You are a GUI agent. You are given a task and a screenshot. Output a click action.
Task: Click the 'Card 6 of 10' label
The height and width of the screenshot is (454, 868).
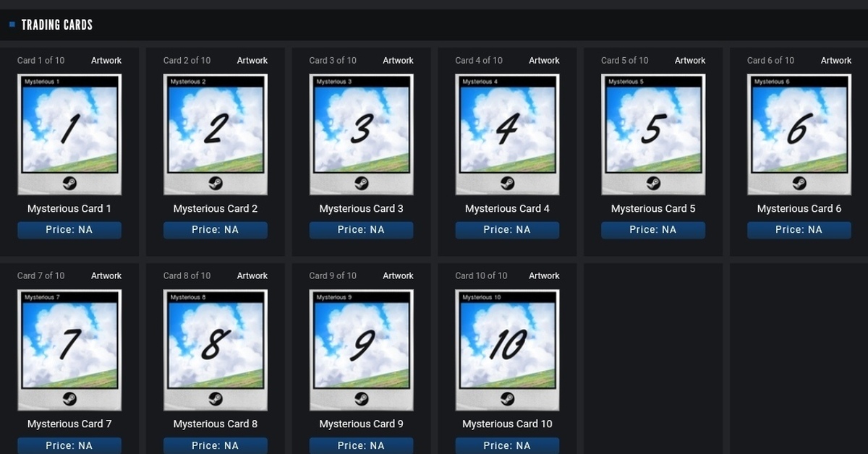[770, 61]
